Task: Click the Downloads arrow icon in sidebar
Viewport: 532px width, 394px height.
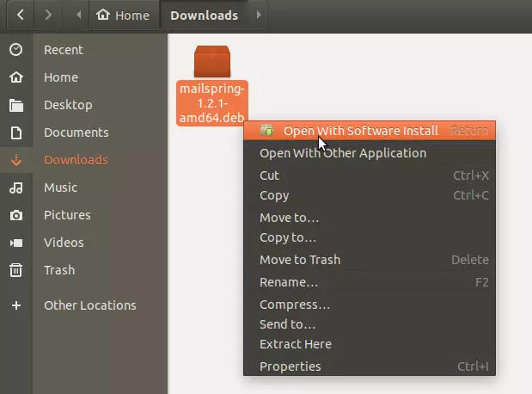Action: tap(16, 160)
